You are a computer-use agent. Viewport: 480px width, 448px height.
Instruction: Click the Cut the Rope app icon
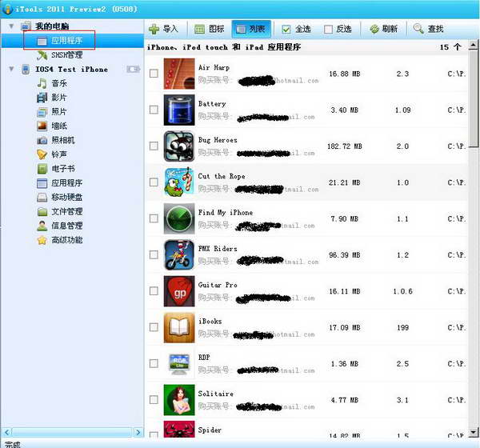(179, 182)
